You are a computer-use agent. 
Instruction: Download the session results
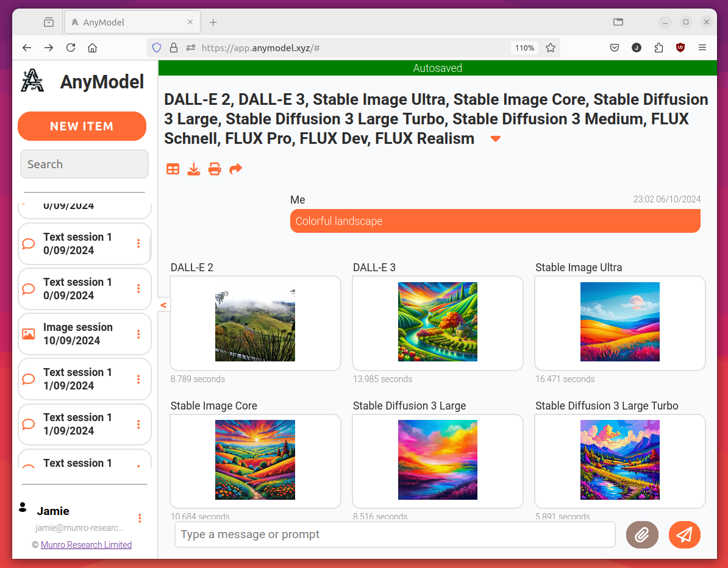tap(194, 169)
